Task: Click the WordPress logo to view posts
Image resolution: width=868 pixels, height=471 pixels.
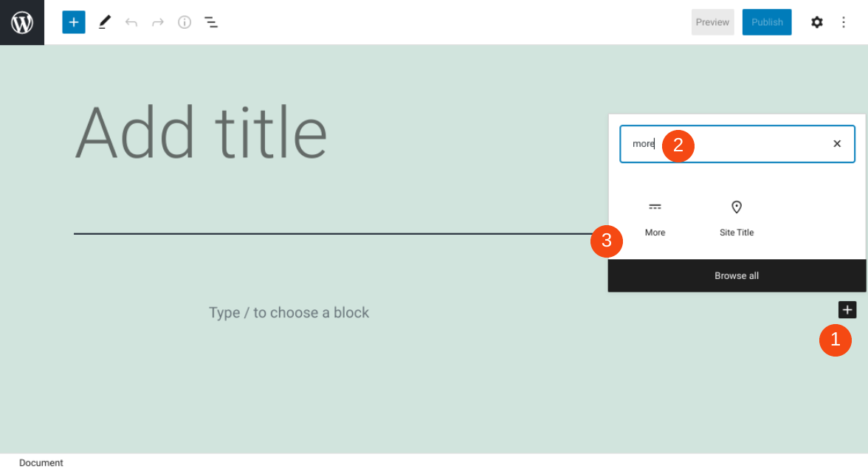Action: [22, 22]
